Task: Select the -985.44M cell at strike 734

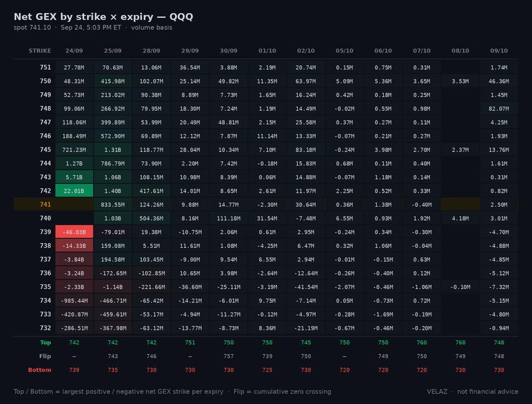Action: point(74,301)
